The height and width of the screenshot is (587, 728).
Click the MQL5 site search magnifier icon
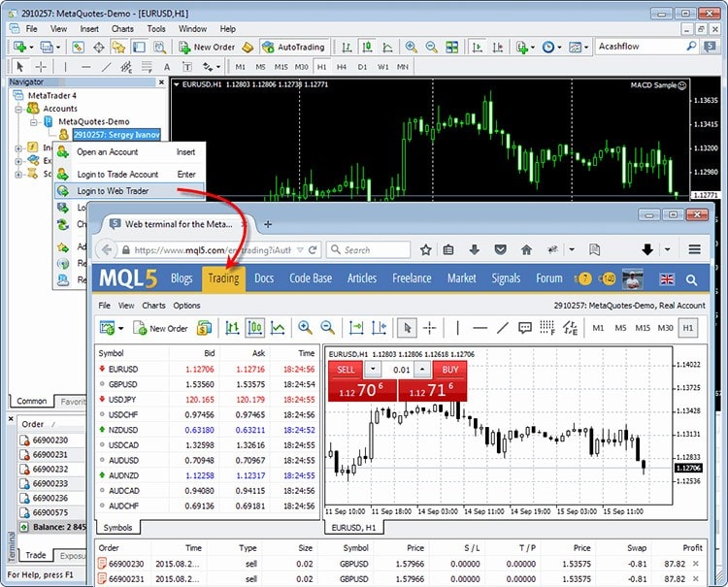click(691, 278)
